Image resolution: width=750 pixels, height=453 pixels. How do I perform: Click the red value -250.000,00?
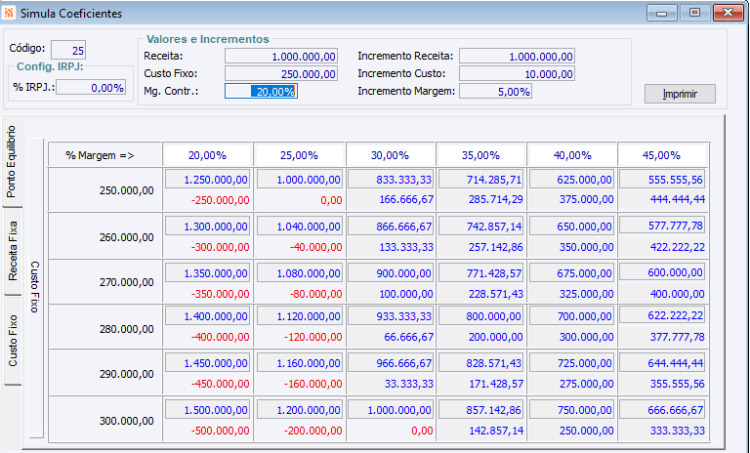pyautogui.click(x=220, y=200)
